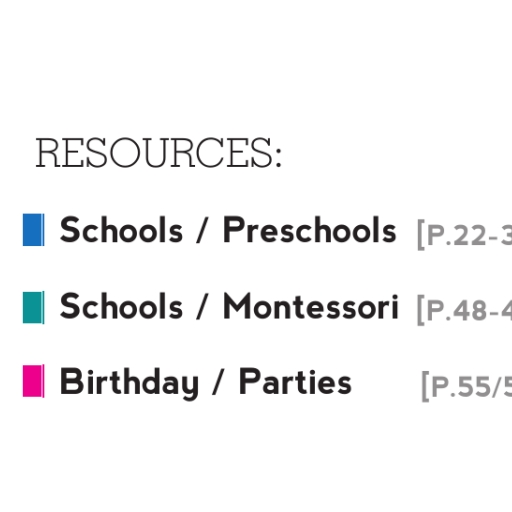The image size is (512, 512).
Task: Click the word Schools in Preschools row
Action: 121,230
